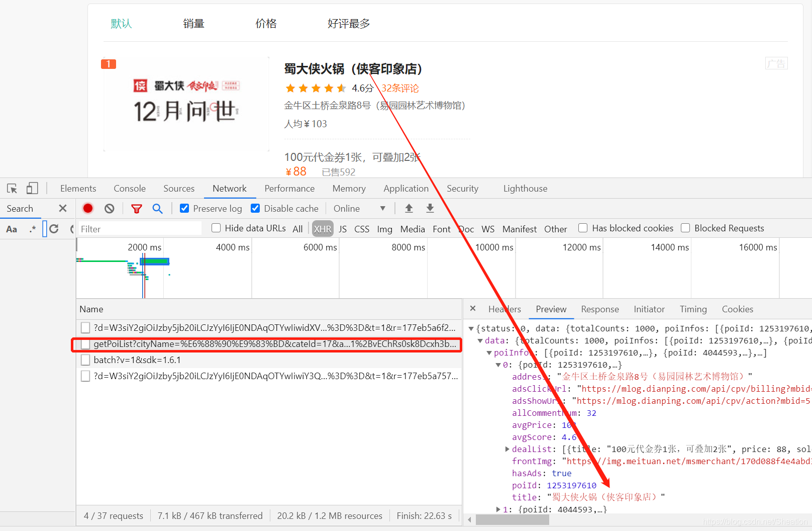812x531 pixels.
Task: Filter requests by XHR type
Action: click(x=323, y=229)
